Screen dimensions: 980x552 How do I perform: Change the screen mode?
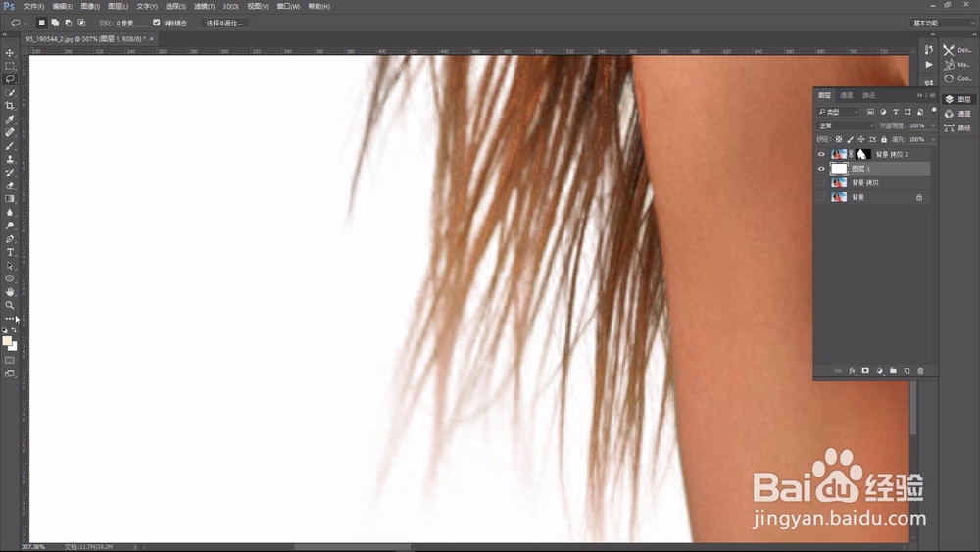[10, 374]
